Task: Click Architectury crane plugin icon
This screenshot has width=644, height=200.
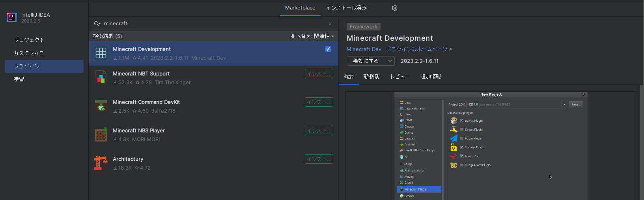Action: coord(101,163)
